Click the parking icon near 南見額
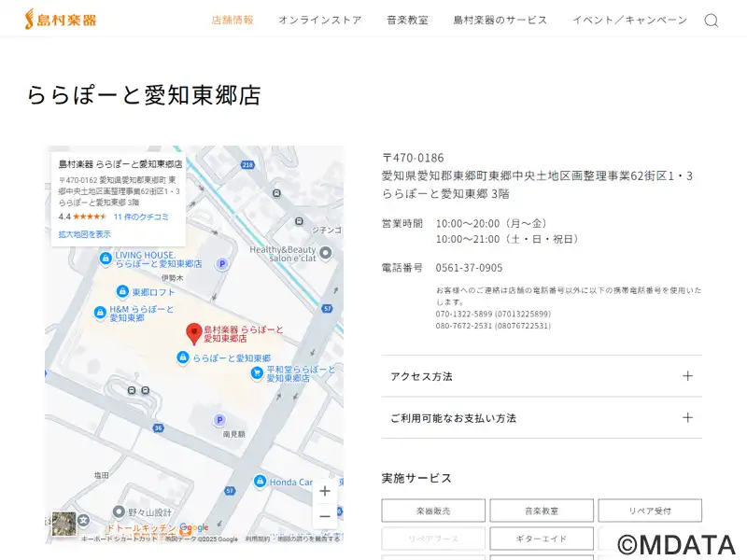This screenshot has height=560, width=747. pyautogui.click(x=219, y=420)
